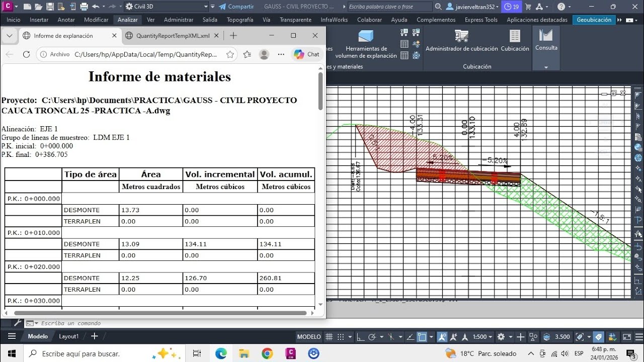
Task: Open the Civil 3D workspace dropdown
Action: (167, 7)
